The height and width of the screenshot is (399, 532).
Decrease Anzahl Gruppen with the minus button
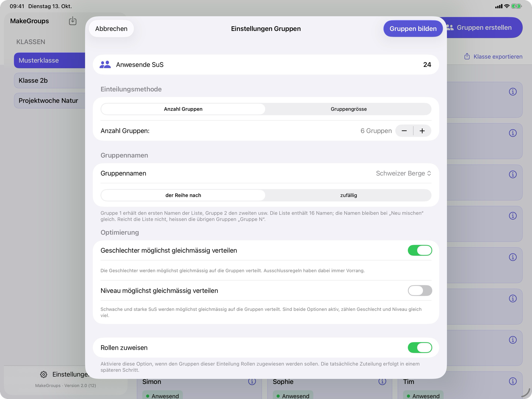404,131
